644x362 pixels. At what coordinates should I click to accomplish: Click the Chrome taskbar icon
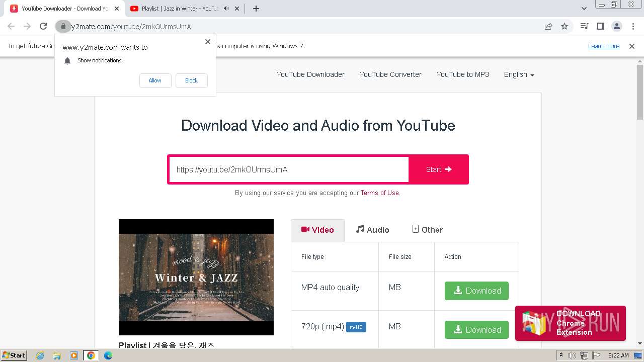[x=91, y=355]
